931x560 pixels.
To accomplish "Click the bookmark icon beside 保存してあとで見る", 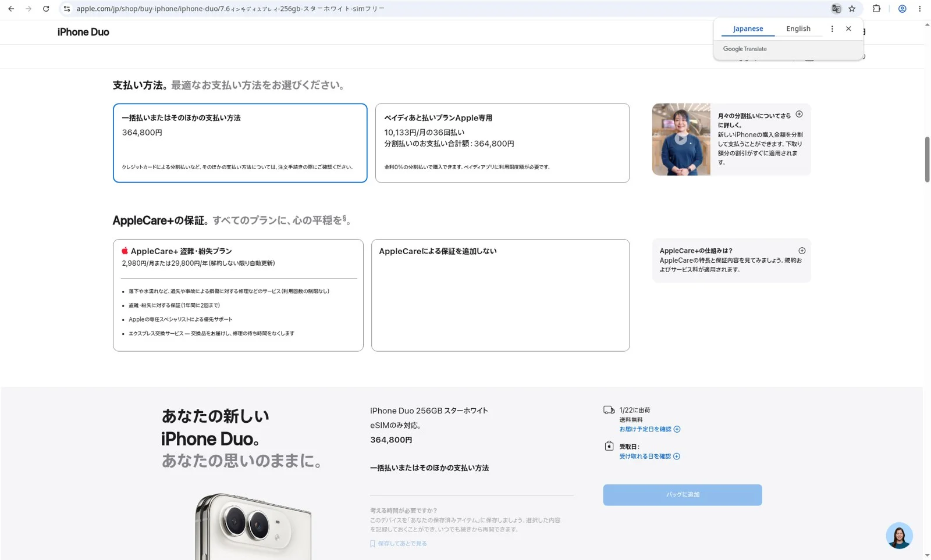I will (x=372, y=544).
